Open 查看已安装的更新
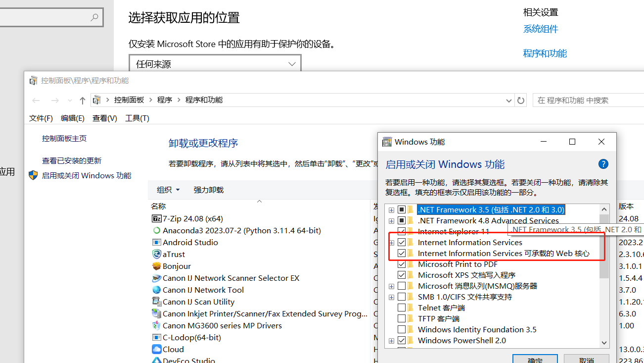 point(72,161)
